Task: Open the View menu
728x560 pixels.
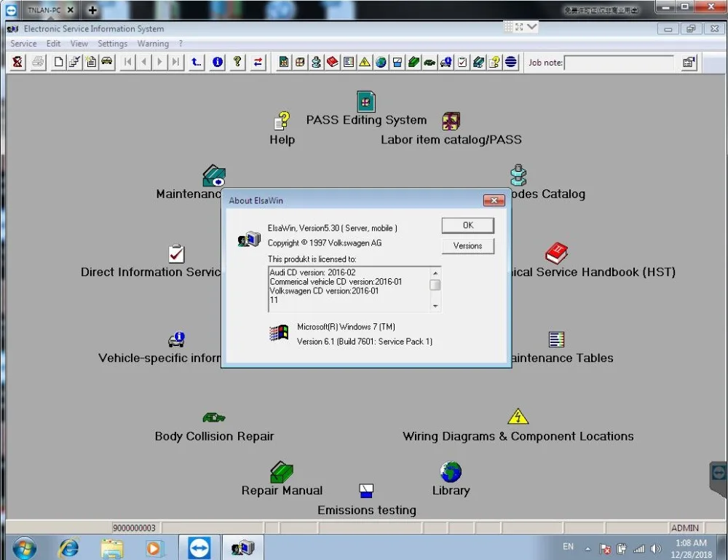Action: point(79,44)
